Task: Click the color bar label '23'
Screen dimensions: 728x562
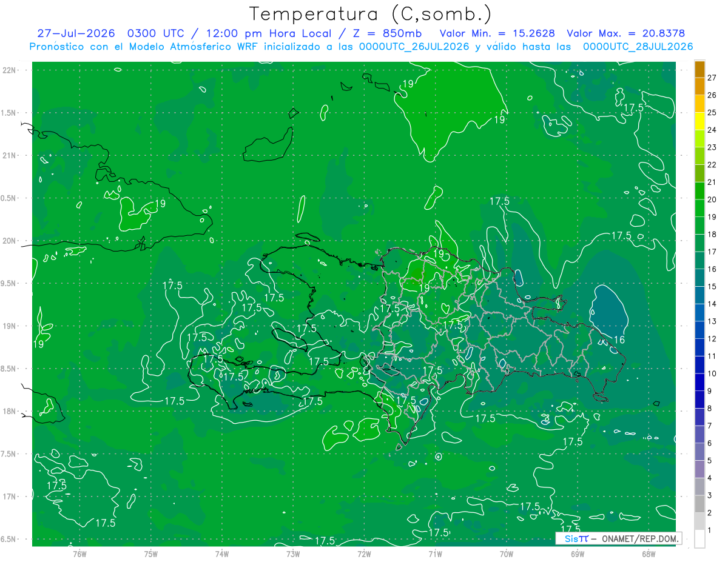Action: (x=712, y=147)
